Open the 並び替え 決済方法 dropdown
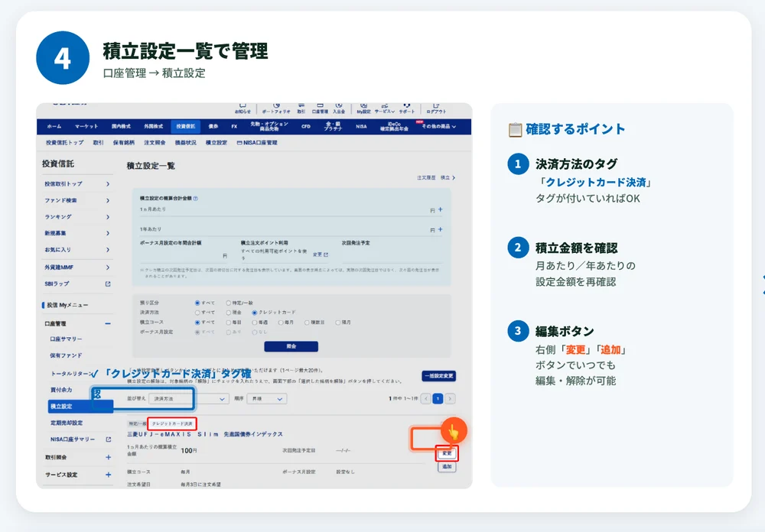This screenshot has height=532, width=765. pyautogui.click(x=188, y=399)
